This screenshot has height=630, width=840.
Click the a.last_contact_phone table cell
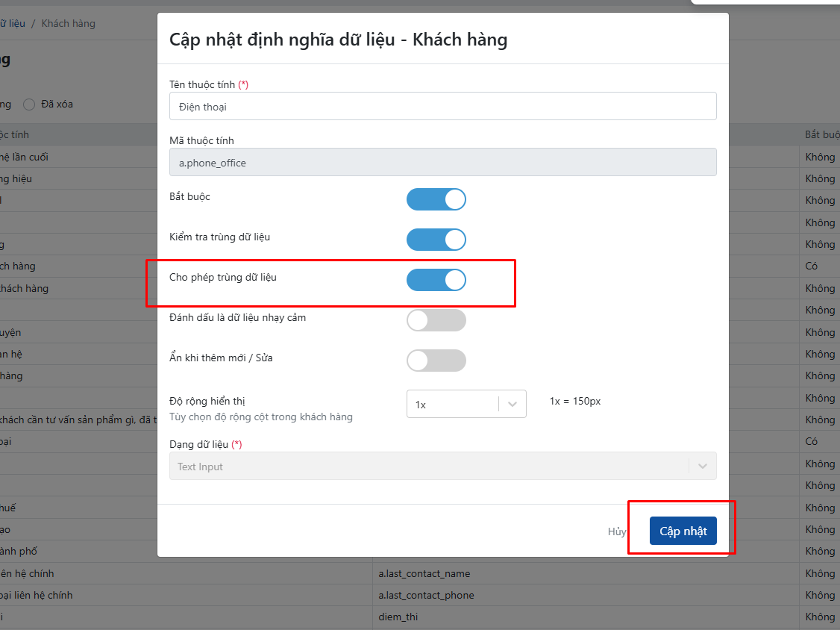[426, 595]
